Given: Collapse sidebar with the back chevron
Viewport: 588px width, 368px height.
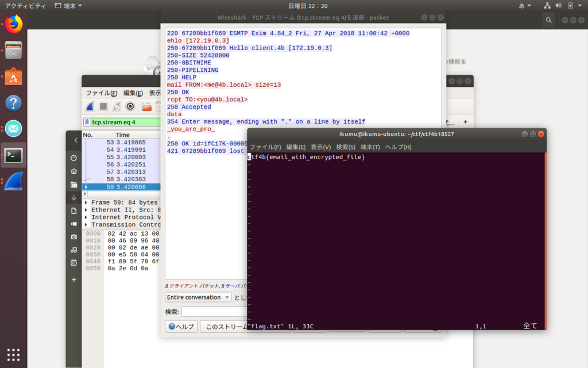Looking at the screenshot, I should pos(75,140).
